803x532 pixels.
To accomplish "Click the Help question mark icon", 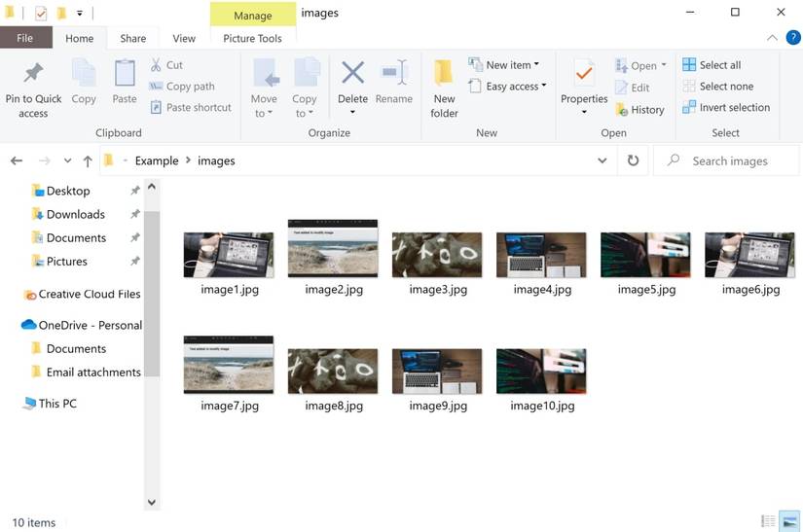I will pyautogui.click(x=793, y=38).
